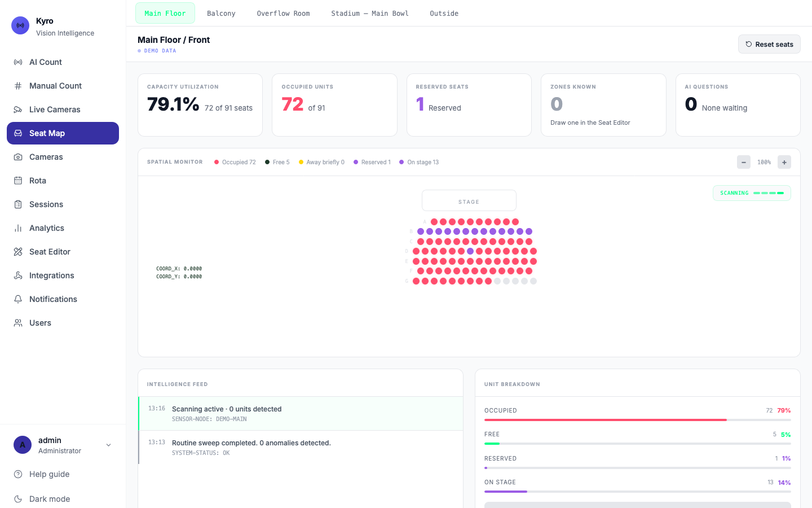Screen dimensions: 812x508
Task: Toggle Dark mode
Action: pos(63,499)
